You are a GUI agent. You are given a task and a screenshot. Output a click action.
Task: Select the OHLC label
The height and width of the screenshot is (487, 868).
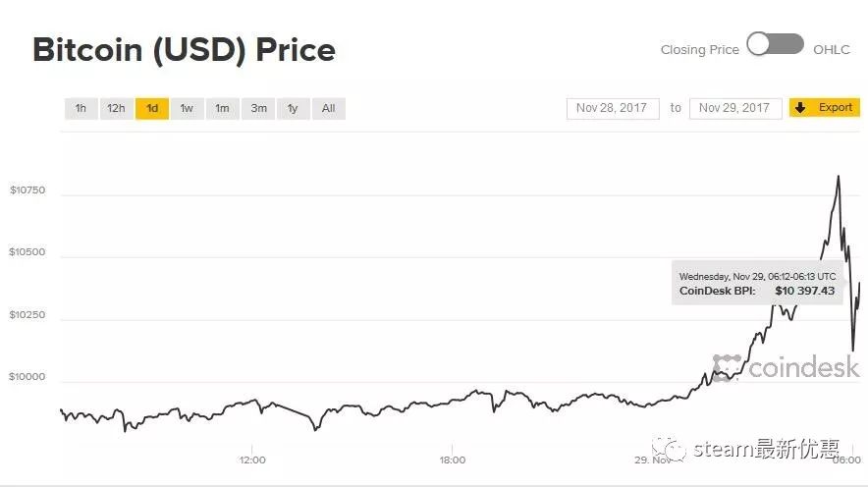[x=832, y=50]
